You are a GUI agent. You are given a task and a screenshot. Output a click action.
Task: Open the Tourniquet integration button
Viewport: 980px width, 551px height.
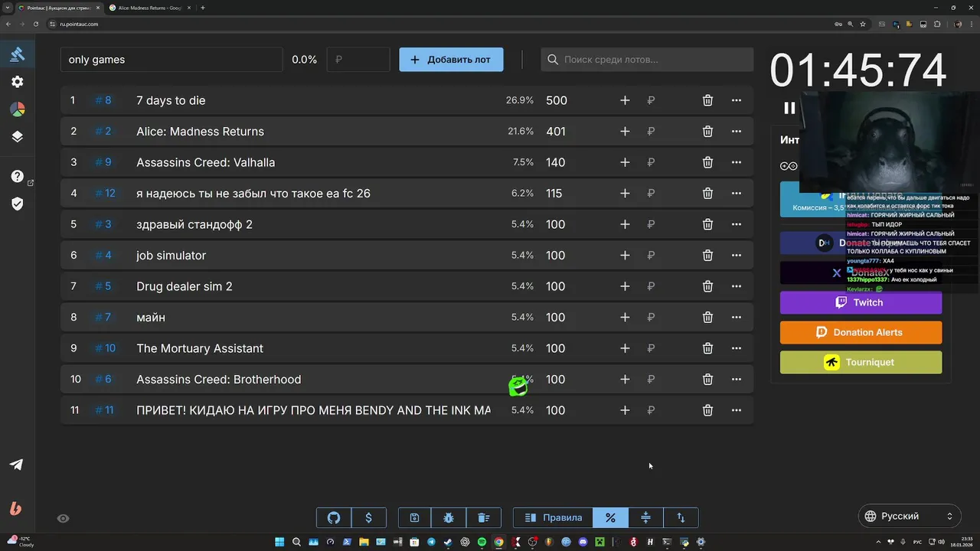pyautogui.click(x=861, y=362)
